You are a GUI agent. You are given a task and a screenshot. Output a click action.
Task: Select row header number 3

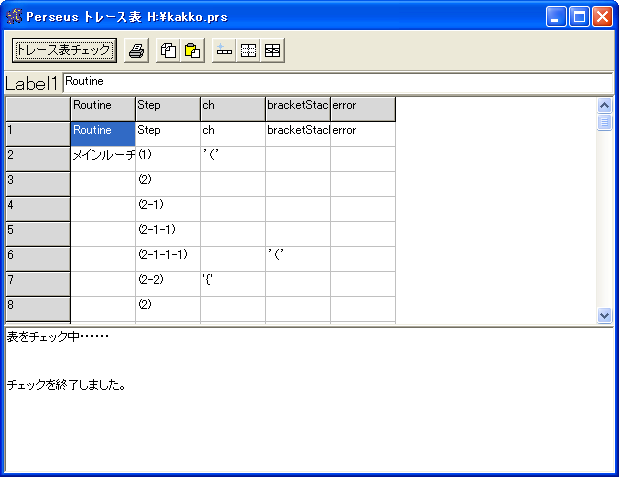click(x=38, y=181)
